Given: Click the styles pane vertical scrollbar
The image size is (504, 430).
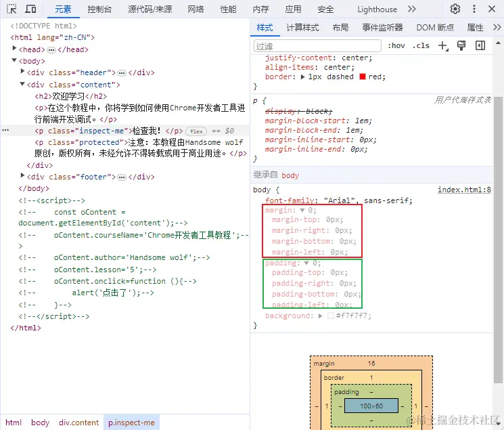Looking at the screenshot, I should click(x=498, y=240).
